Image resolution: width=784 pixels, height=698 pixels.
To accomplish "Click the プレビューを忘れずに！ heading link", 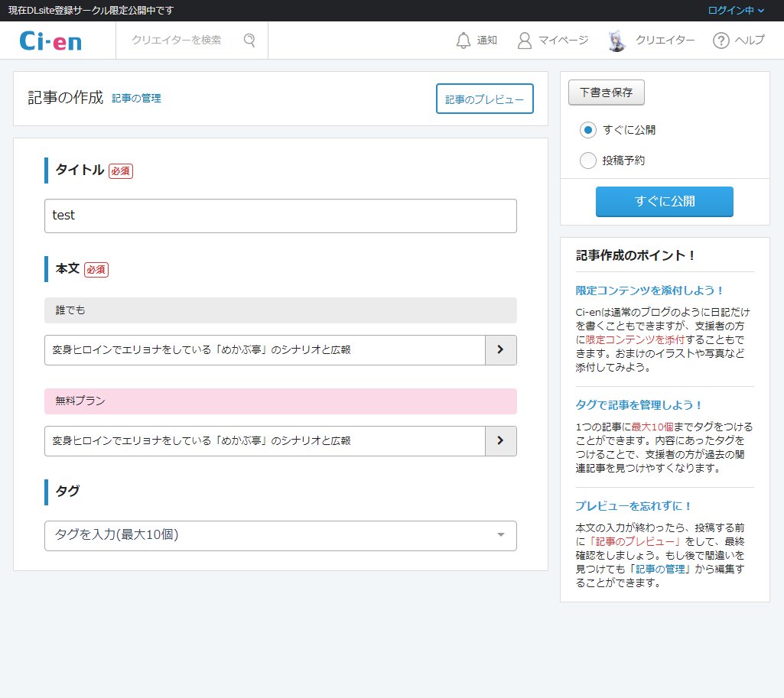I will [x=633, y=505].
